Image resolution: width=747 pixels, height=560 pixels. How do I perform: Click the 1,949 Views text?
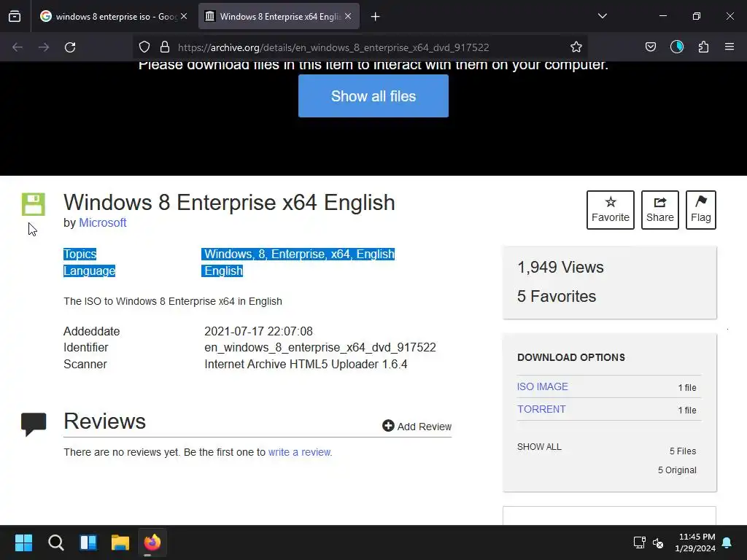tap(560, 267)
